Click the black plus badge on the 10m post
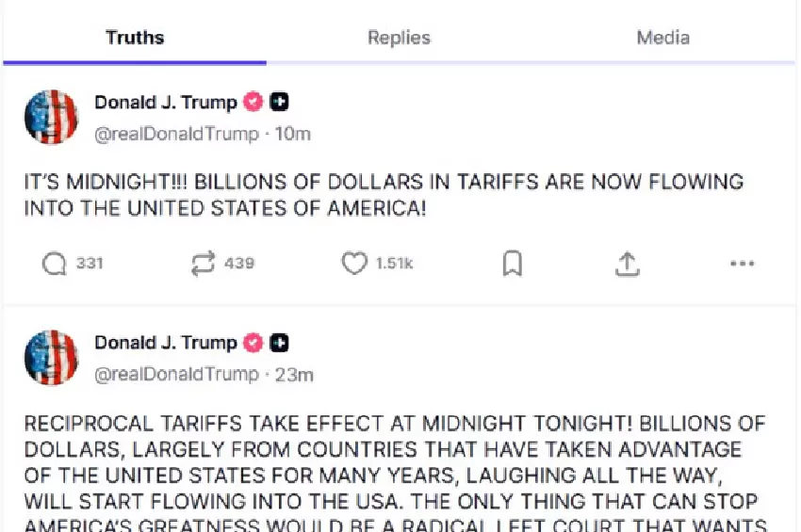801x532 pixels. 279,103
